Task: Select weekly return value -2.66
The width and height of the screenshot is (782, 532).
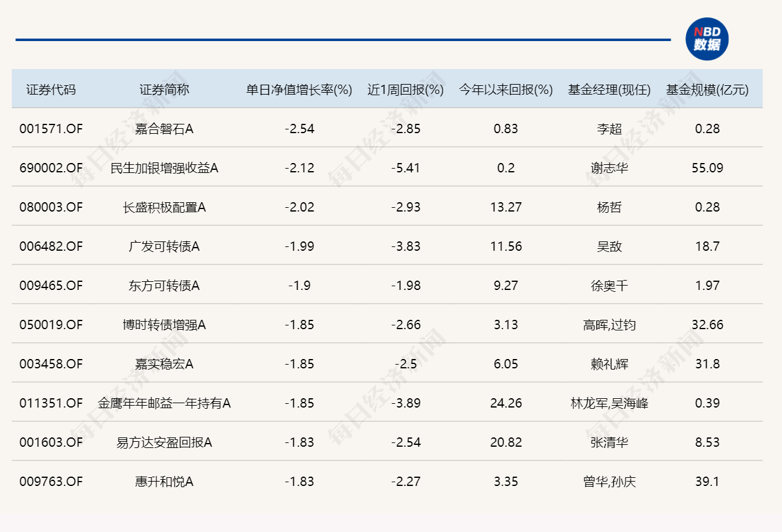Action: point(406,325)
